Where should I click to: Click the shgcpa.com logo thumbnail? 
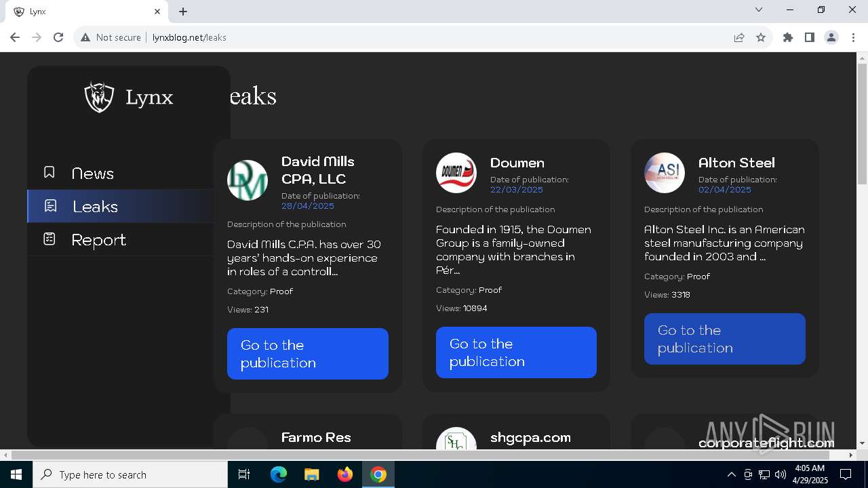(456, 439)
